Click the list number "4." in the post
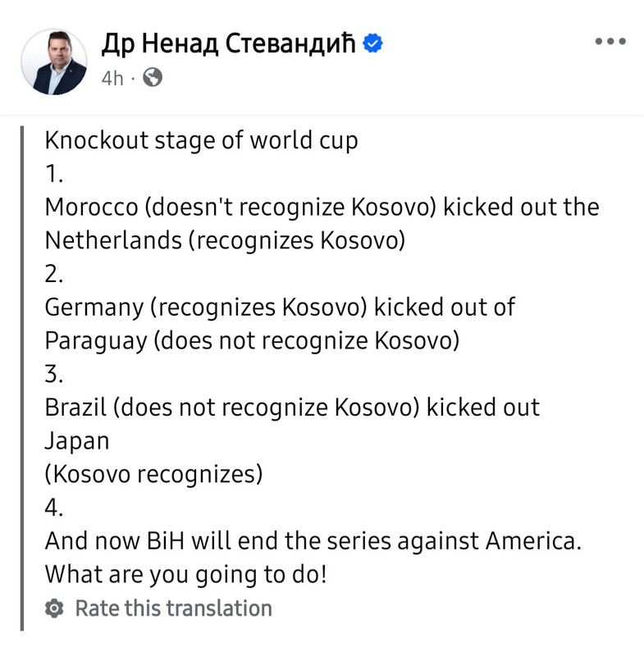Screen dimensions: 644x656 (54, 508)
